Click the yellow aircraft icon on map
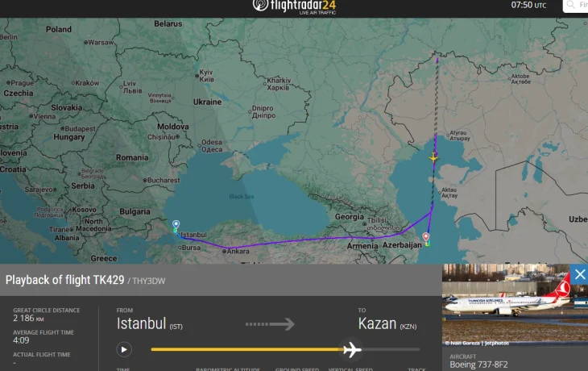This screenshot has width=588, height=371. tap(433, 158)
